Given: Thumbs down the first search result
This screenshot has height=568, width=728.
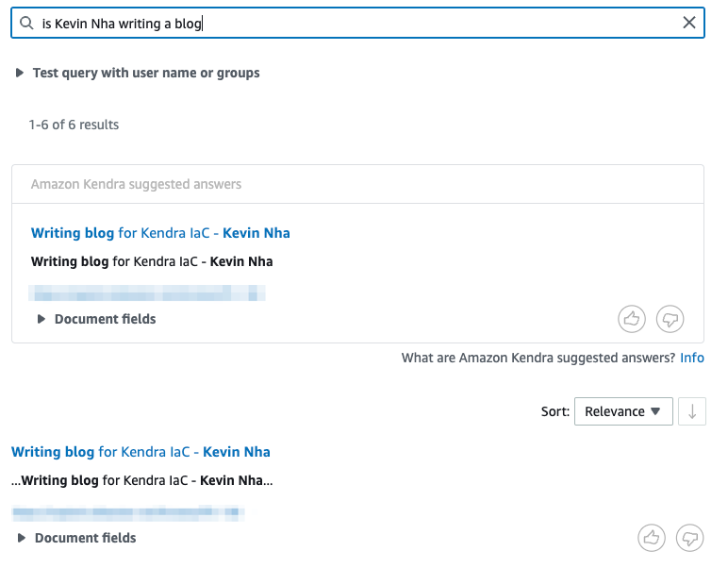Looking at the screenshot, I should [690, 538].
